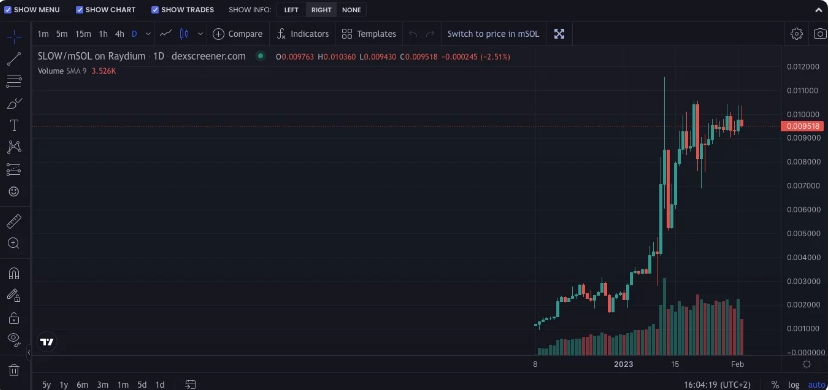
Task: Set date range to 5y
Action: (47, 385)
